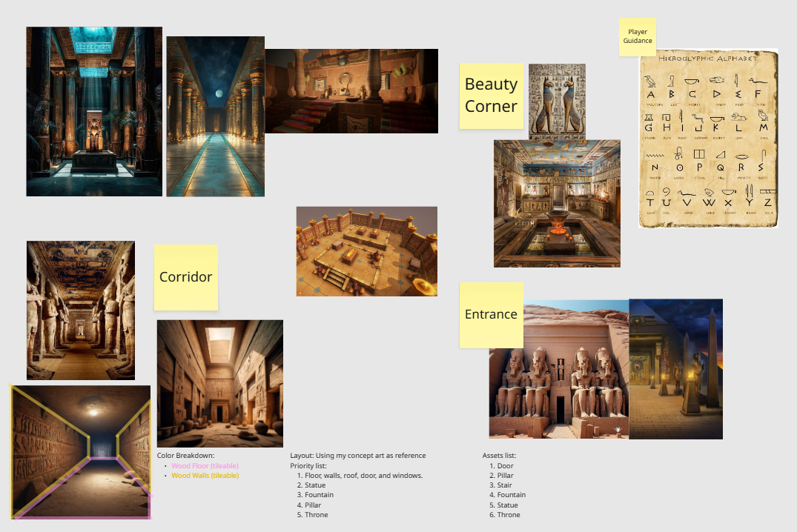
Task: Click the dark corridor image with colored outlines
Action: point(81,451)
